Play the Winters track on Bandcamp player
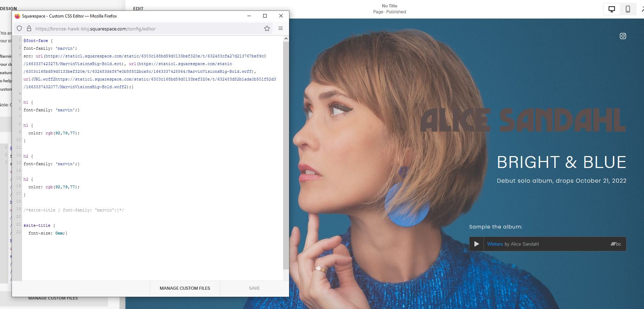Image resolution: width=644 pixels, height=309 pixels. (477, 244)
